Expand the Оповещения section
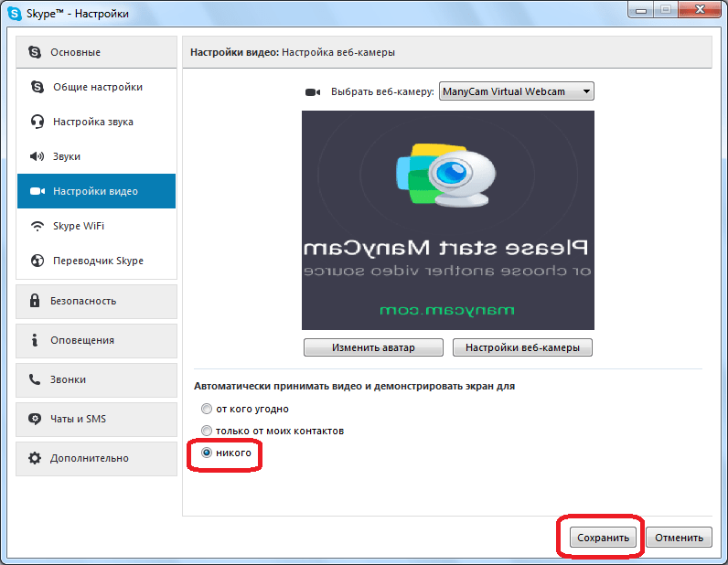Image resolution: width=728 pixels, height=565 pixels. (97, 341)
